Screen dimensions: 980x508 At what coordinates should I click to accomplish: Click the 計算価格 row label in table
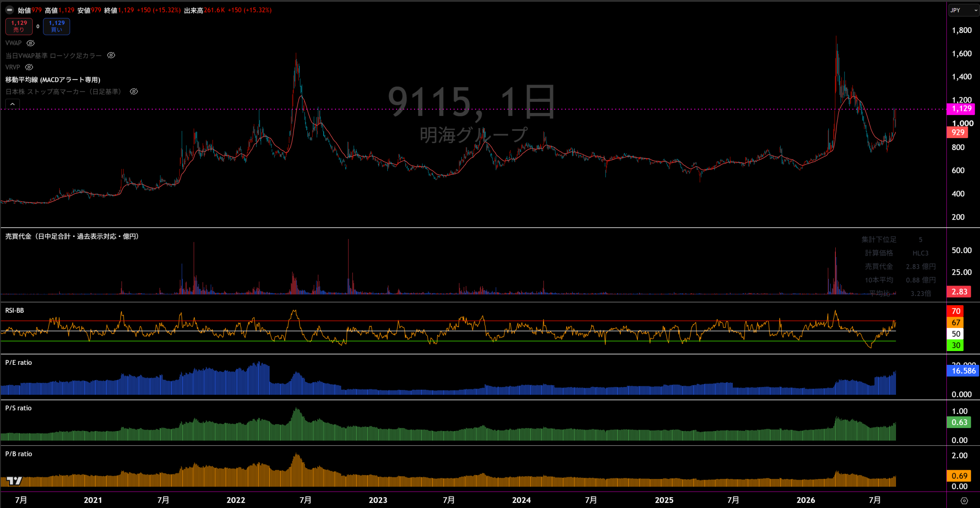pyautogui.click(x=879, y=253)
